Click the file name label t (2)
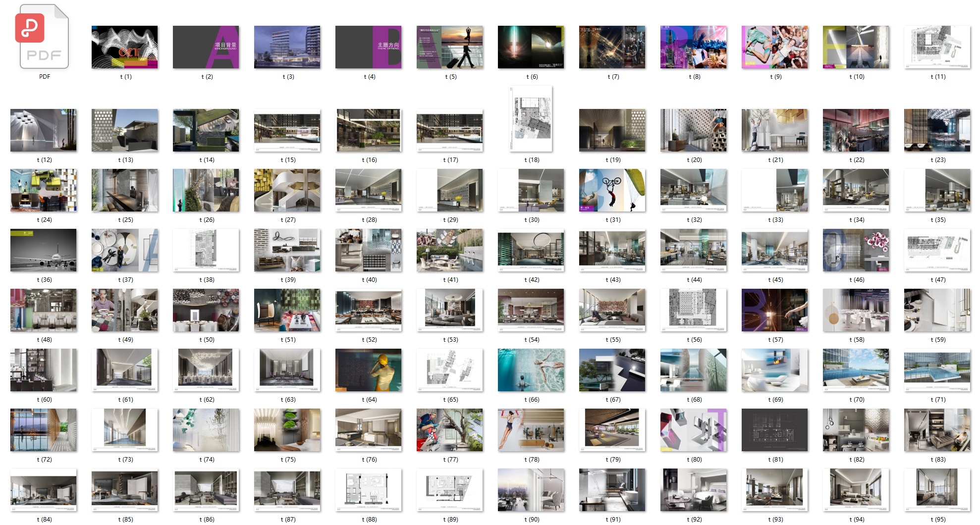980x525 pixels. (207, 77)
